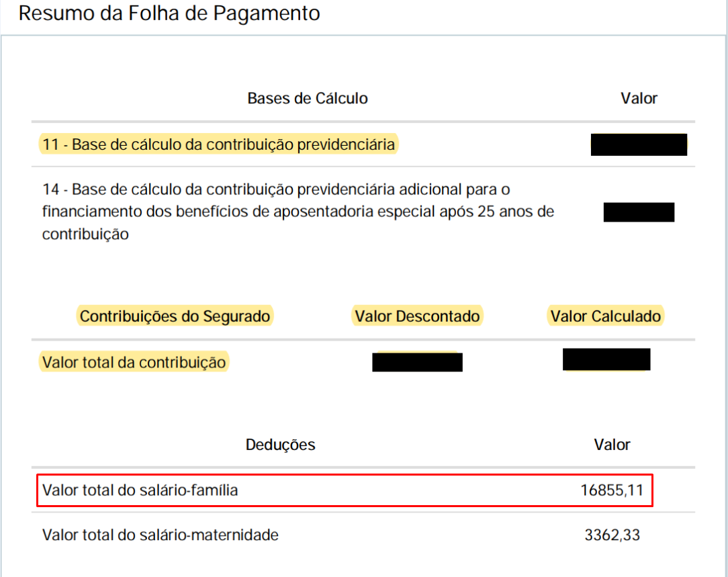Click the Valor header beside Bases de Cálculo
Image resolution: width=728 pixels, height=577 pixels.
(x=639, y=99)
